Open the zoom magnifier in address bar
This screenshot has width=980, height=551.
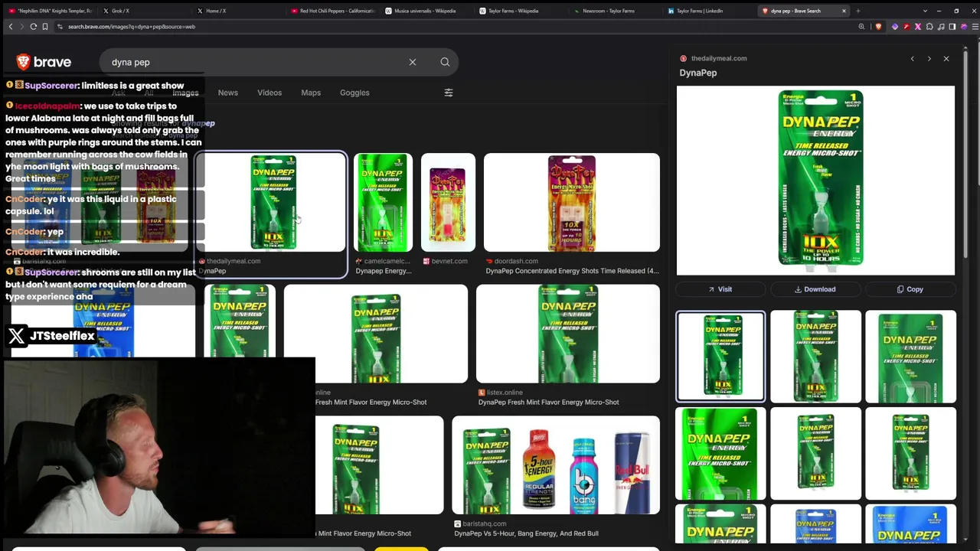[x=861, y=27]
